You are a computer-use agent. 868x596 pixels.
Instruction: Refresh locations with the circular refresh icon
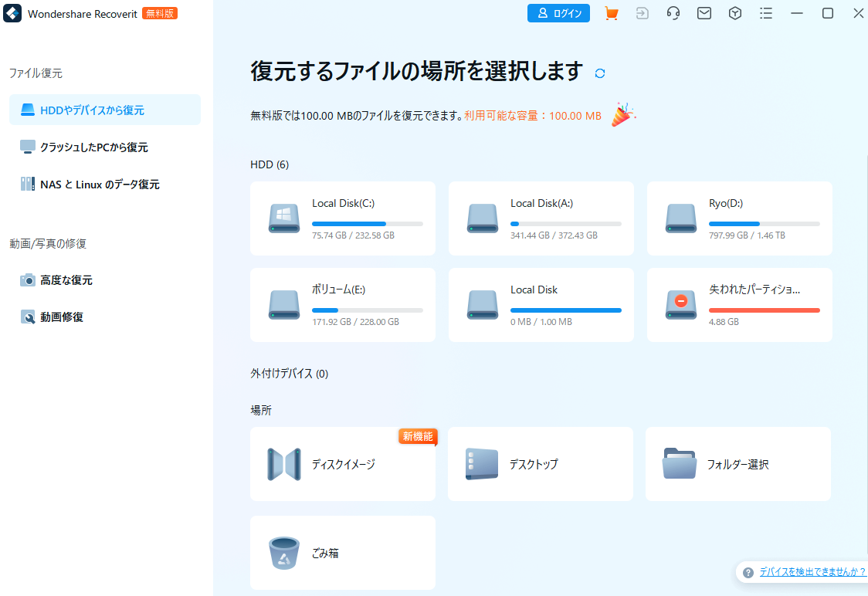(x=599, y=71)
